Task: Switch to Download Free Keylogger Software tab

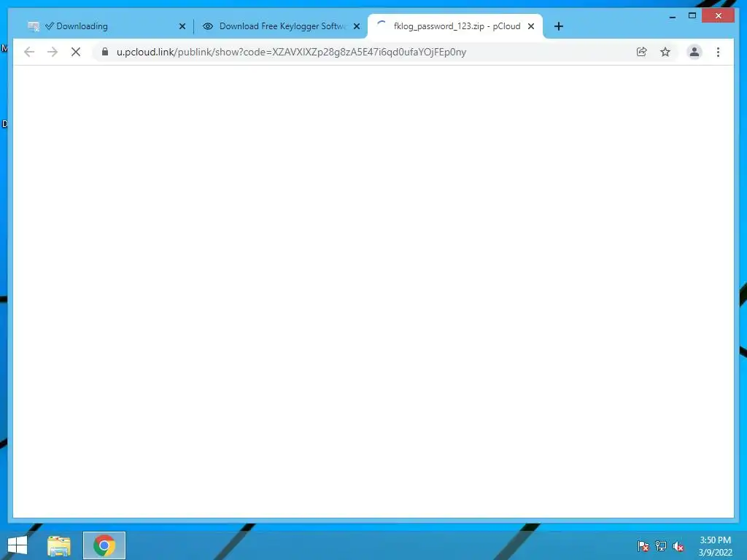Action: (281, 26)
